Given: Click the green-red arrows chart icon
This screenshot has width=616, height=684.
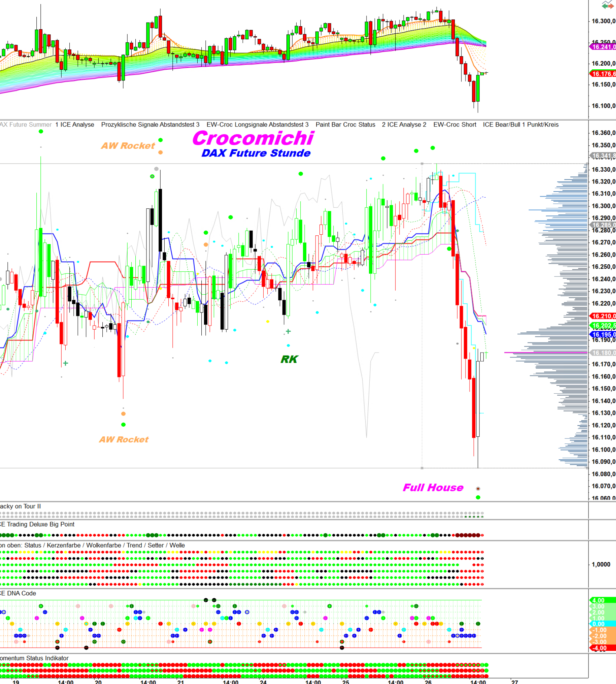Looking at the screenshot, I should [607, 5].
